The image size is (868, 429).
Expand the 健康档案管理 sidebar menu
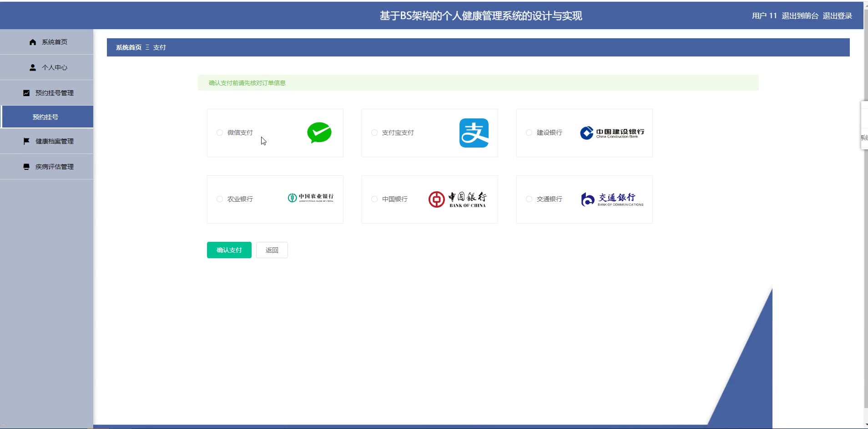click(46, 141)
